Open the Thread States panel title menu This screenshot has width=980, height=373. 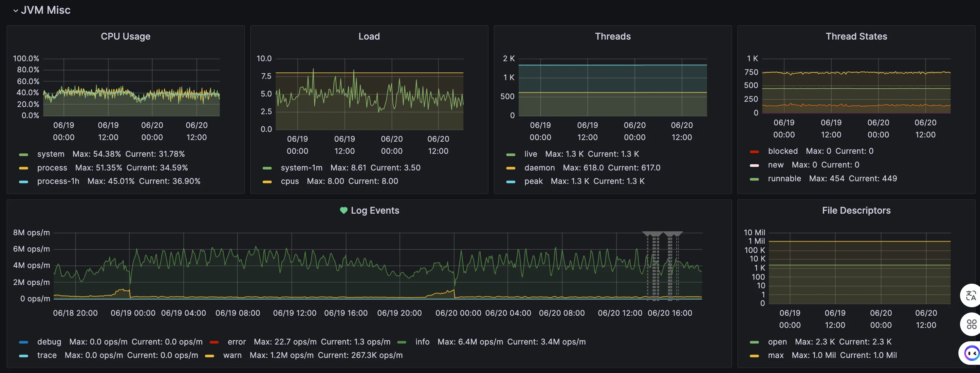[856, 37]
